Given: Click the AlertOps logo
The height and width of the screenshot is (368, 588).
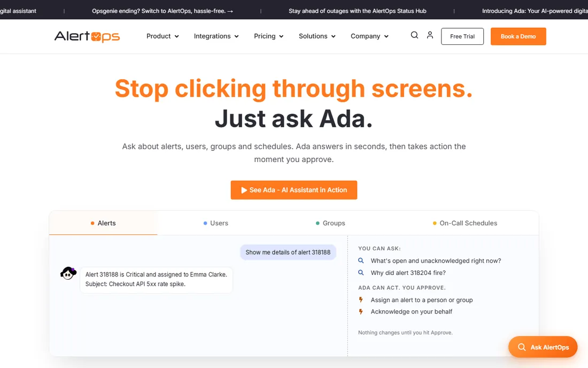Looking at the screenshot, I should point(87,36).
